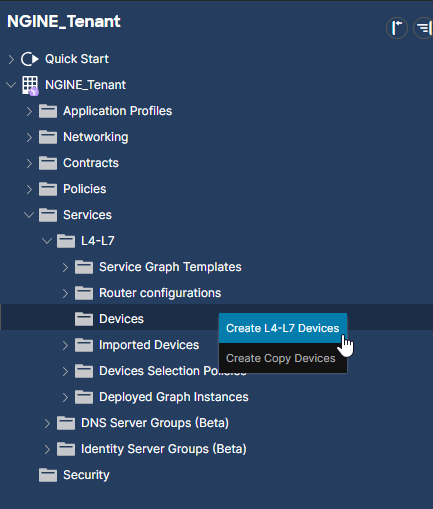Click the collapse menu icon at top right

coord(423,28)
